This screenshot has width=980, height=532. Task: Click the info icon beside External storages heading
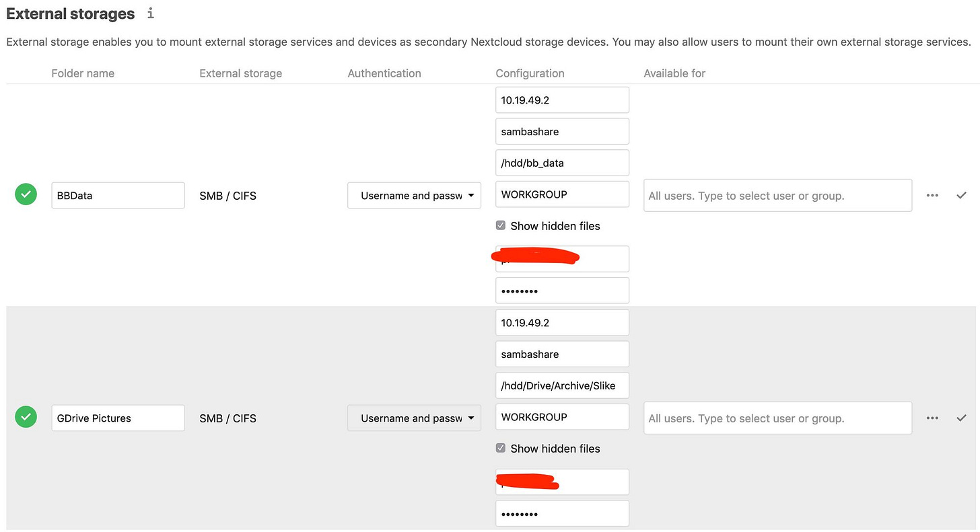[149, 13]
